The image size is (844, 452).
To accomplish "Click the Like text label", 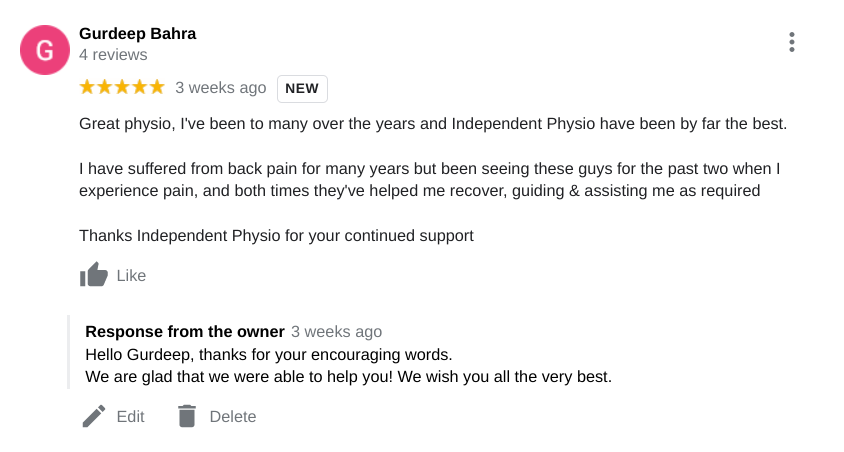I will 131,276.
